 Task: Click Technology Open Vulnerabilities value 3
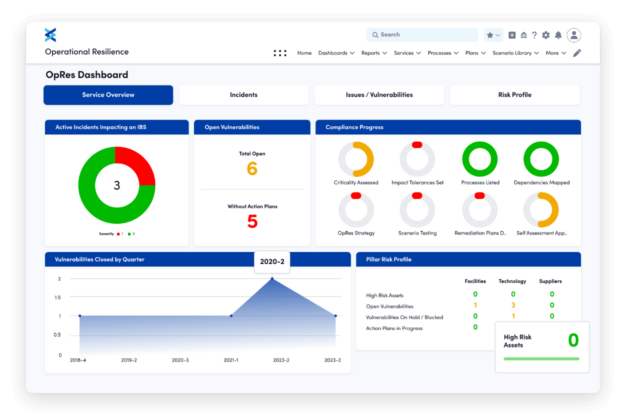point(513,305)
